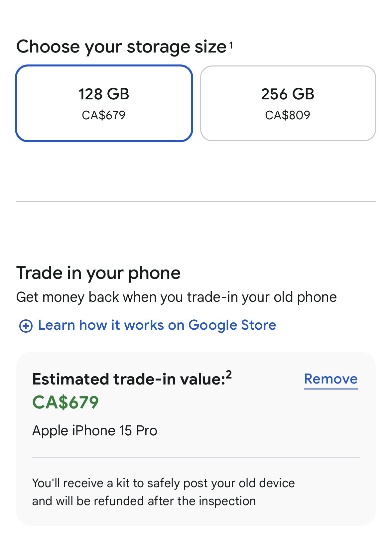The width and height of the screenshot is (392, 550).
Task: Click the section divider below storage options
Action: pyautogui.click(x=196, y=201)
